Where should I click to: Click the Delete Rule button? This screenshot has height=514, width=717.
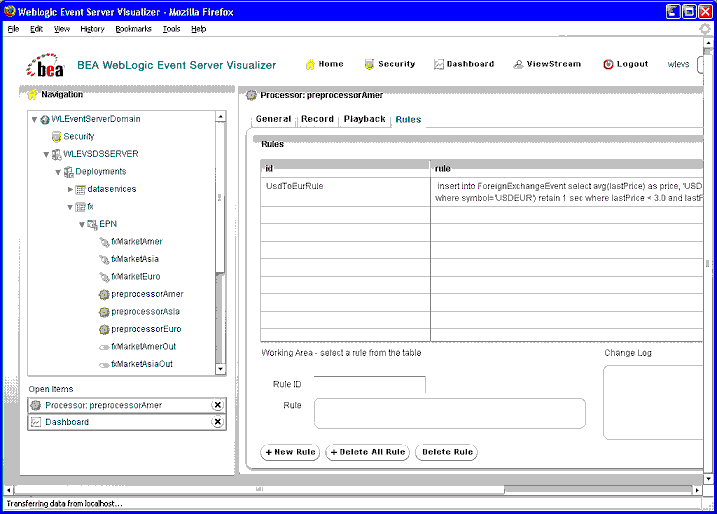447,452
